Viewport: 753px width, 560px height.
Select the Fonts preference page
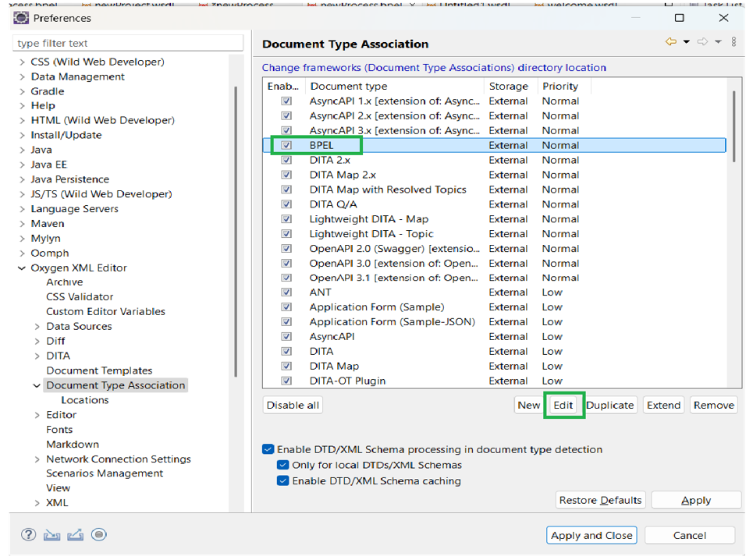(59, 430)
